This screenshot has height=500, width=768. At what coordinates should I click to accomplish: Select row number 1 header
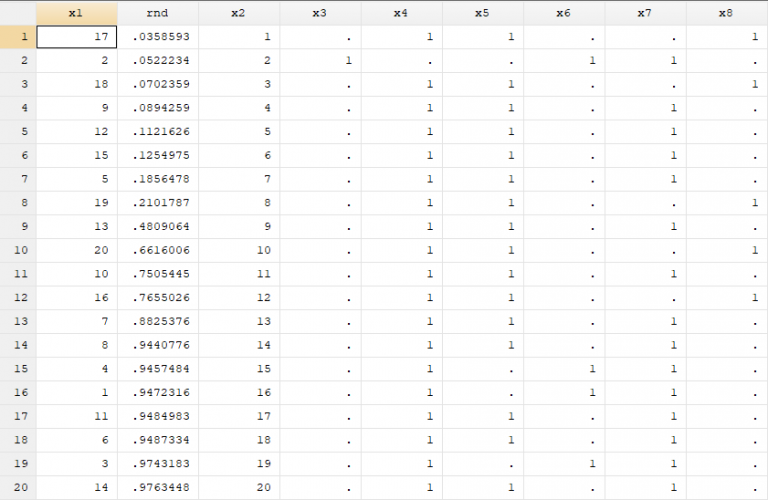18,37
